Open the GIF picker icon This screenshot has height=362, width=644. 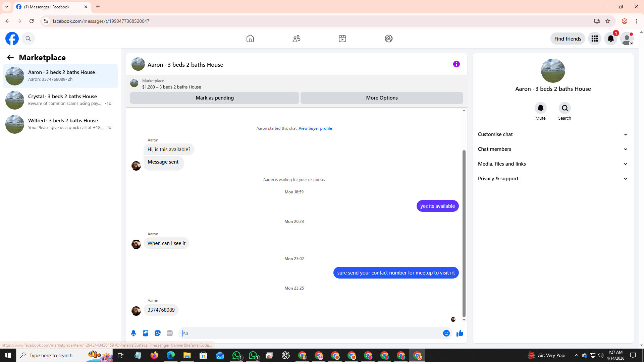coord(170,333)
